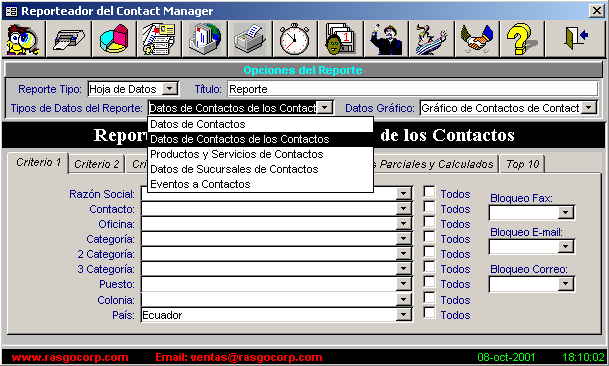Expand the Oficina dropdown arrow
The image size is (609, 366).
click(x=404, y=224)
